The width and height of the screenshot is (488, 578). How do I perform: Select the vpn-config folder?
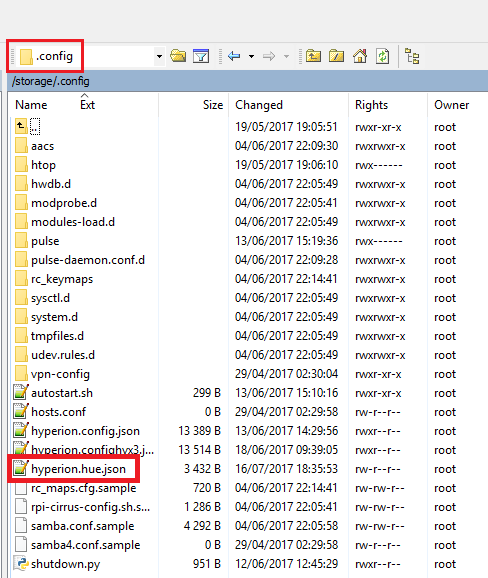coord(60,374)
